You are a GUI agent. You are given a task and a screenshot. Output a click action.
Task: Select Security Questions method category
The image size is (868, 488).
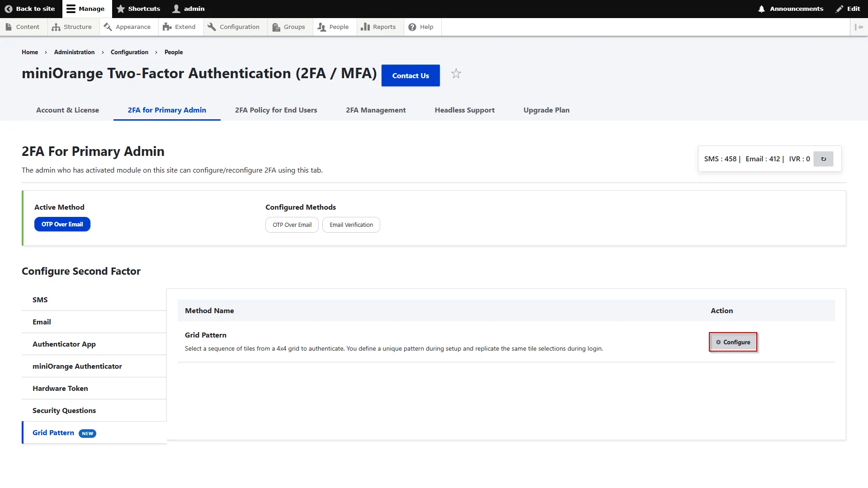(94, 410)
